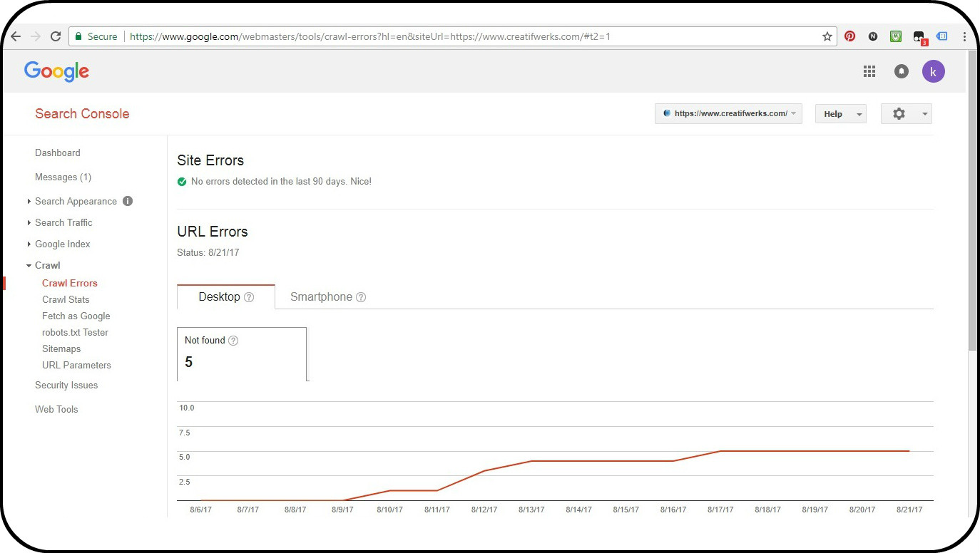980x553 pixels.
Task: Open the green M extension icon
Action: point(896,36)
